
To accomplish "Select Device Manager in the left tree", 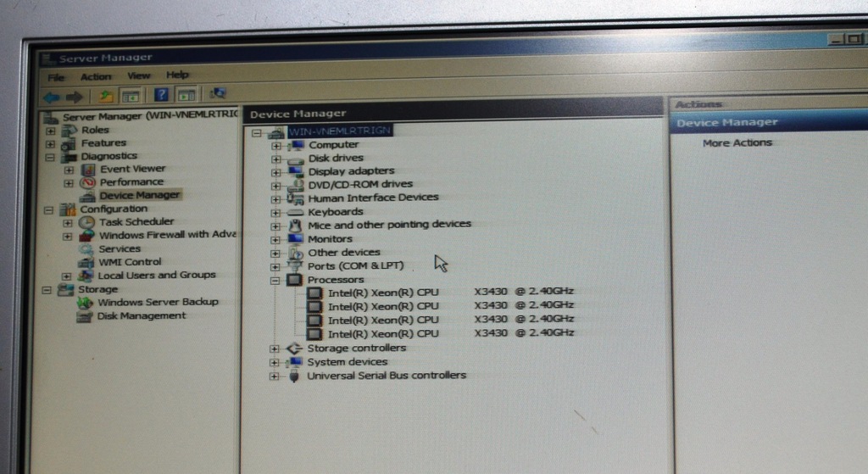I will [140, 195].
